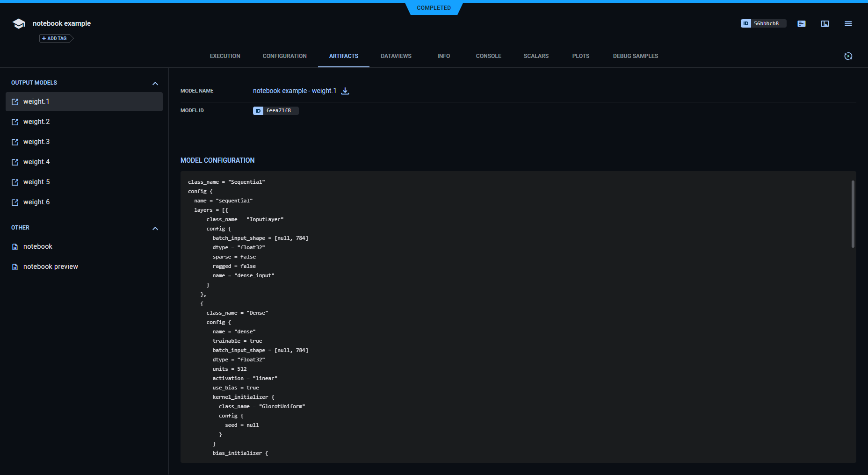Open the hamburger menu in the header
The width and height of the screenshot is (868, 475).
(x=848, y=24)
